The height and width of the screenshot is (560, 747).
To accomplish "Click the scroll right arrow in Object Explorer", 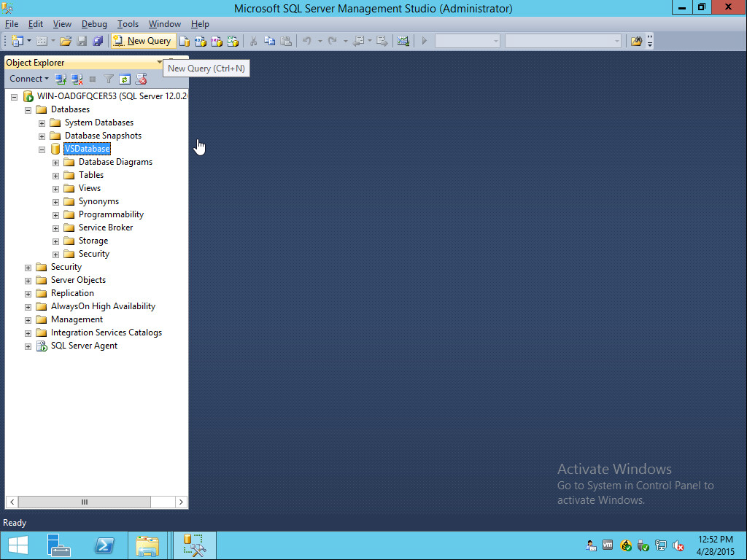I will tap(181, 502).
